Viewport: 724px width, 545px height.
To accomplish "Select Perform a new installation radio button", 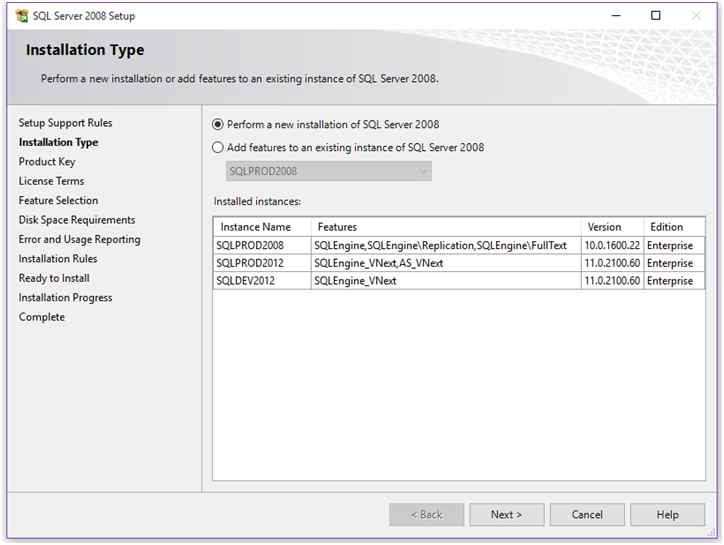I will [x=217, y=124].
